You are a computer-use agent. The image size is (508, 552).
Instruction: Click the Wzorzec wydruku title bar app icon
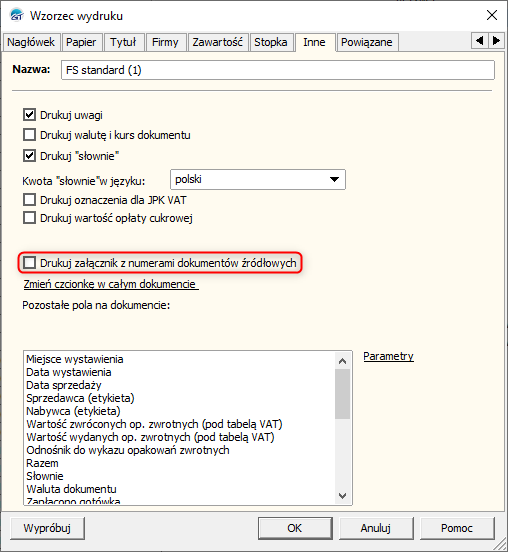tap(17, 15)
